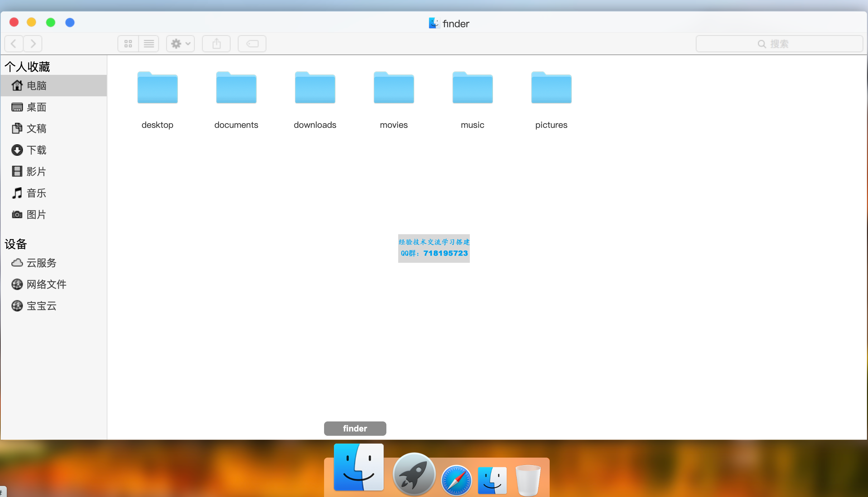Select 宝宝云 in the sidebar
This screenshot has width=868, height=497.
(x=41, y=306)
